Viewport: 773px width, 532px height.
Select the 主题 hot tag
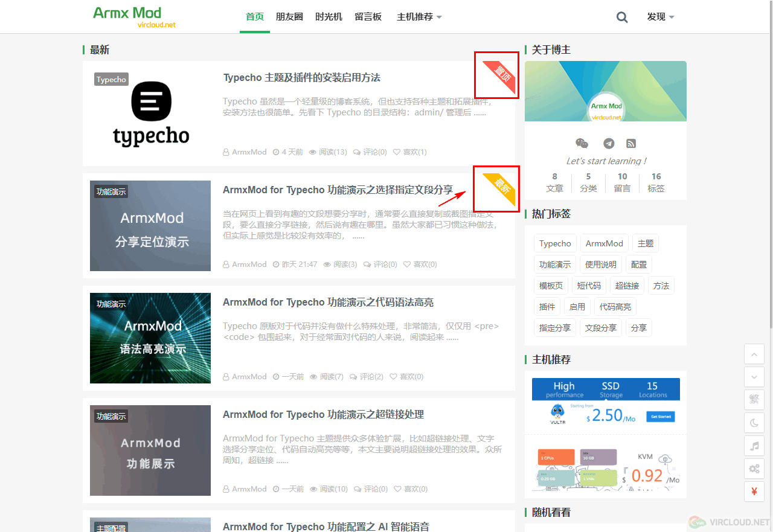click(x=646, y=243)
